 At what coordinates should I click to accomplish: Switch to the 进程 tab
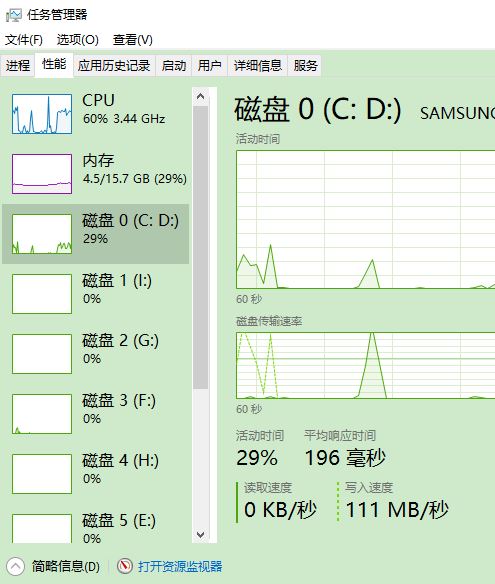click(18, 66)
